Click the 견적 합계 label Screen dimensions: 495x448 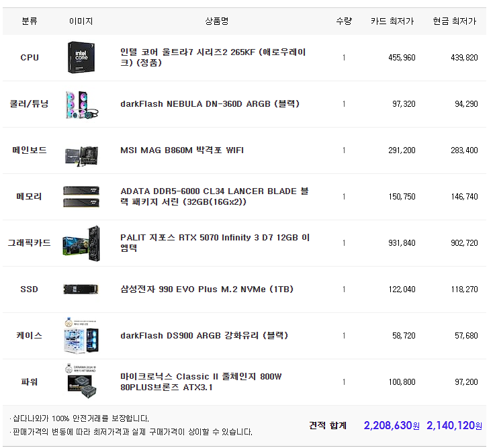pos(328,425)
